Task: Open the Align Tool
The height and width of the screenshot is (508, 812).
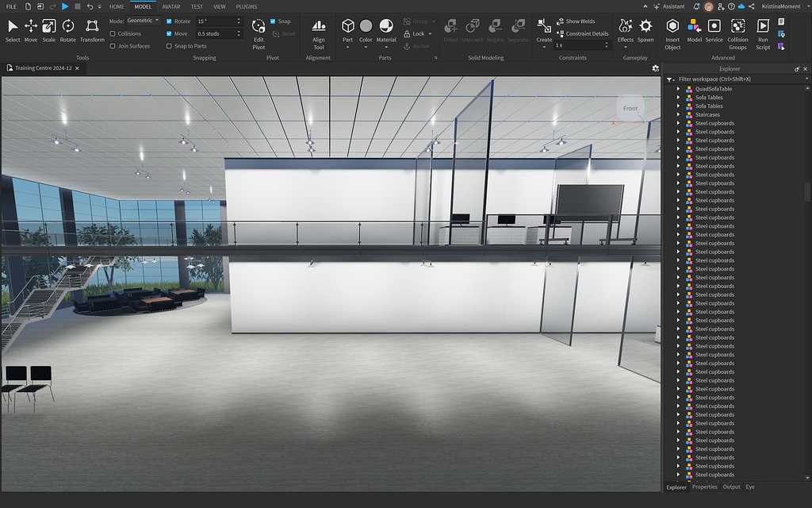Action: [x=318, y=32]
